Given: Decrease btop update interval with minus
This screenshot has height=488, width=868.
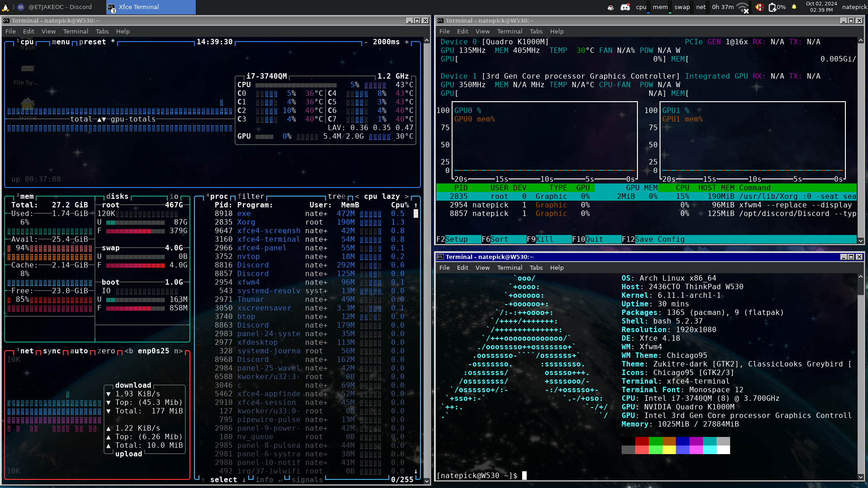Looking at the screenshot, I should pos(366,42).
